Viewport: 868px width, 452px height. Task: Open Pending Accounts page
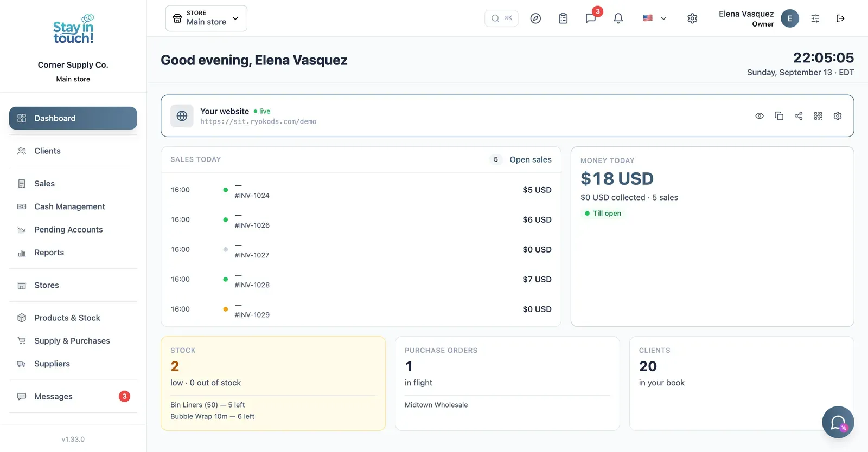(x=73, y=230)
